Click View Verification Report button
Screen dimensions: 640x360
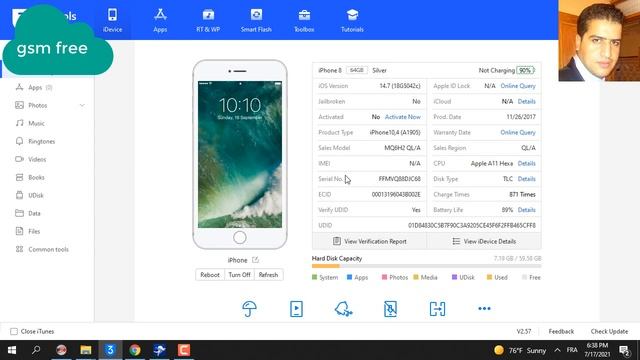369,241
